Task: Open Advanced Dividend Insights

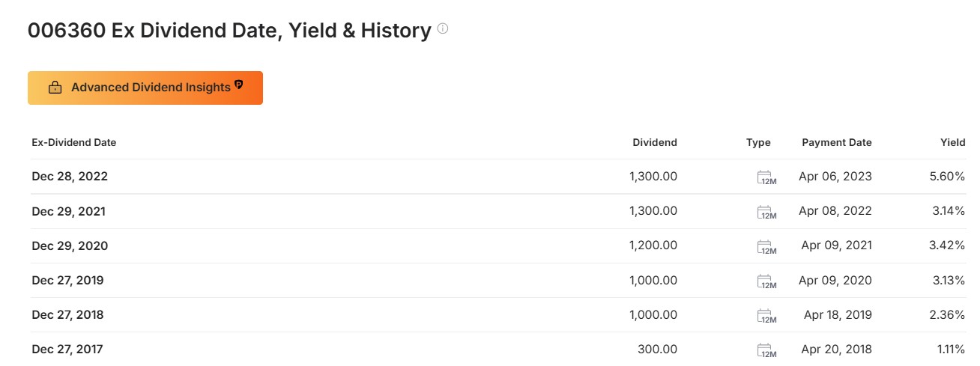Action: pyautogui.click(x=145, y=88)
